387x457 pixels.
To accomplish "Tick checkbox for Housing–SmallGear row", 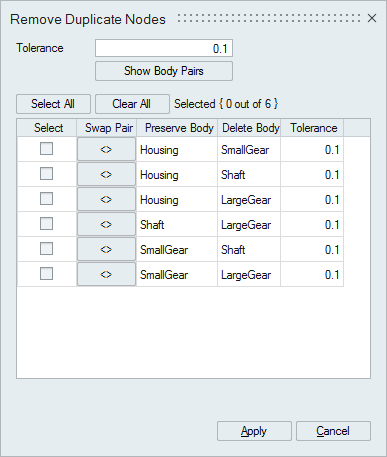I will pos(46,149).
